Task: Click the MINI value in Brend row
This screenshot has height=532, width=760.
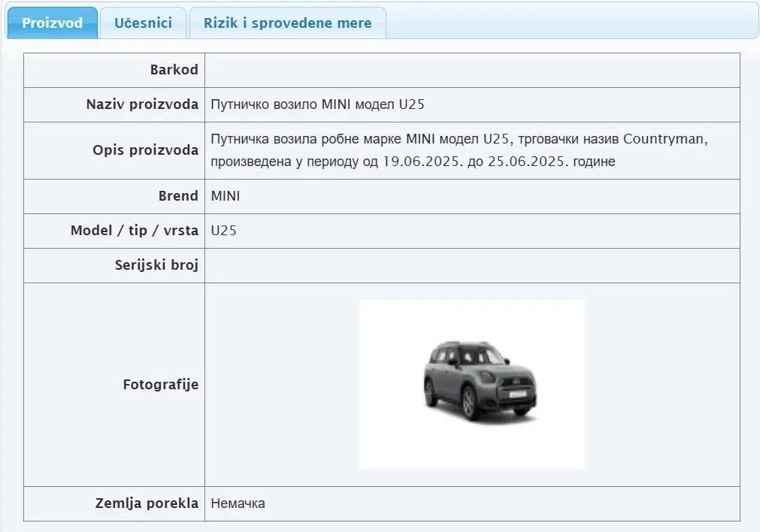Action: (x=226, y=196)
